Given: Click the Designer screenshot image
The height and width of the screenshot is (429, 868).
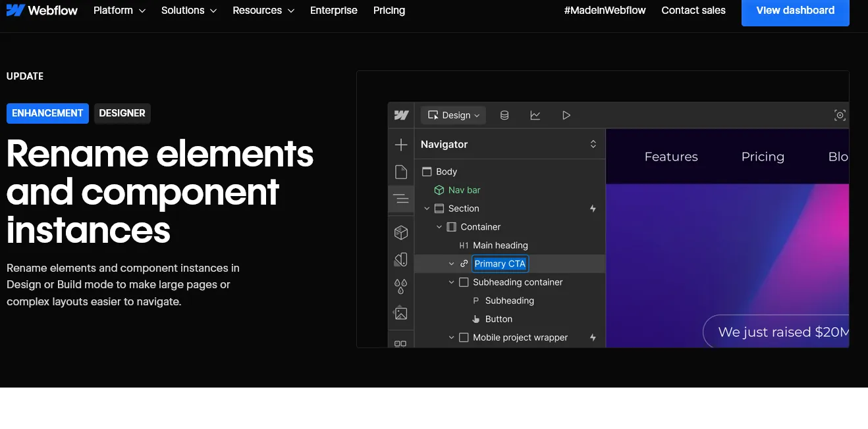Looking at the screenshot, I should 603,209.
